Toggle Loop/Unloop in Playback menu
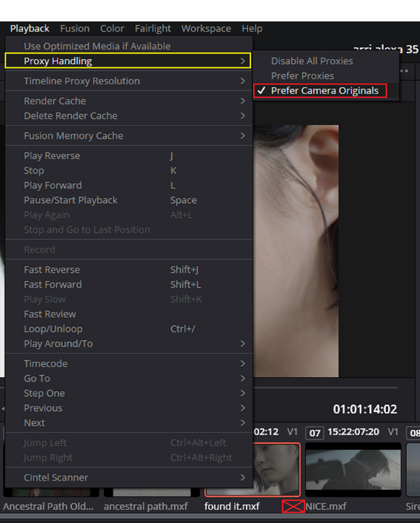 129,329
